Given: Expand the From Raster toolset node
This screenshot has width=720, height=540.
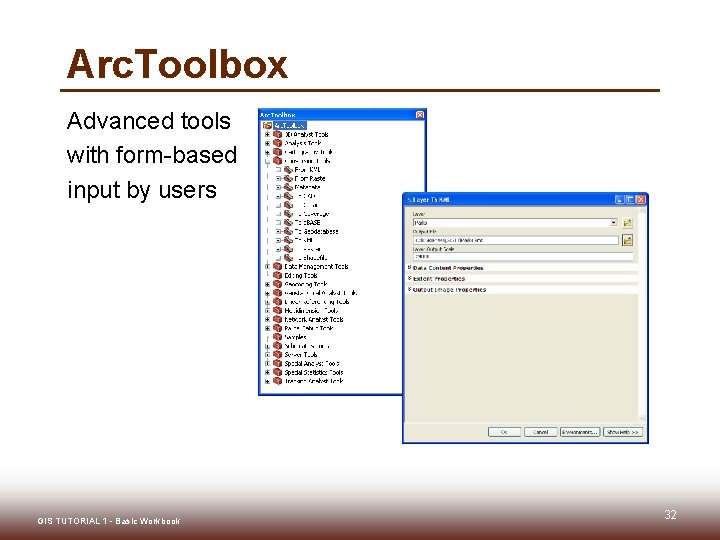Looking at the screenshot, I should [278, 179].
